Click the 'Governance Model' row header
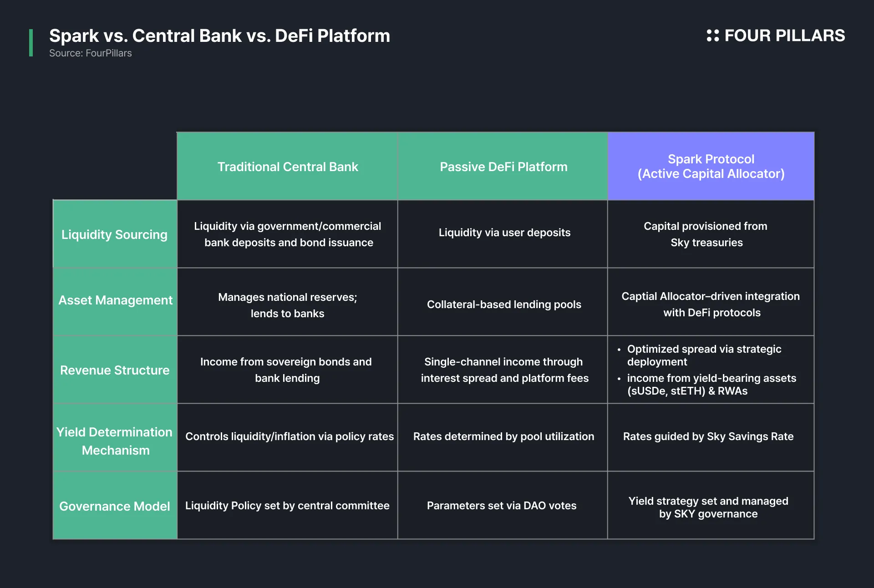Image resolution: width=874 pixels, height=588 pixels. click(115, 506)
